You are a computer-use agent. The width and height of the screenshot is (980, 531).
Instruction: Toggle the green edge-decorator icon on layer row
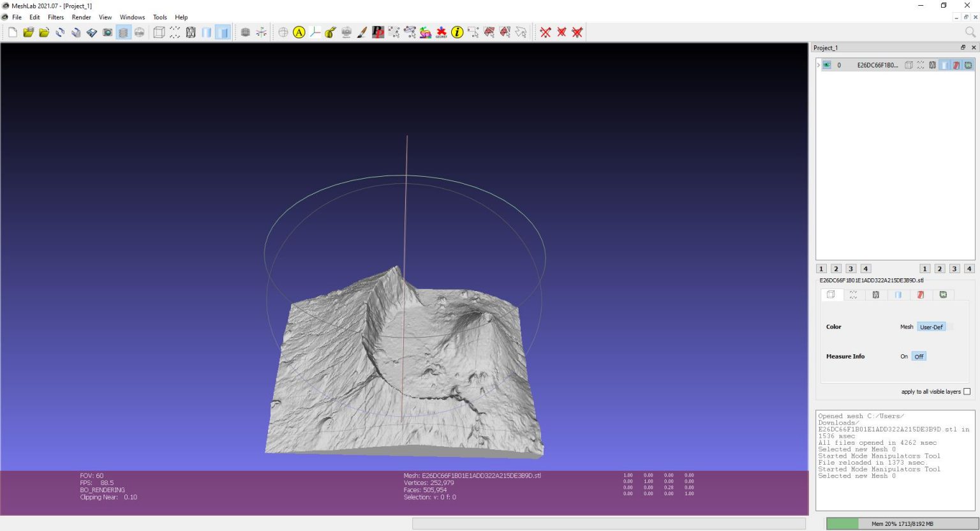tap(969, 65)
